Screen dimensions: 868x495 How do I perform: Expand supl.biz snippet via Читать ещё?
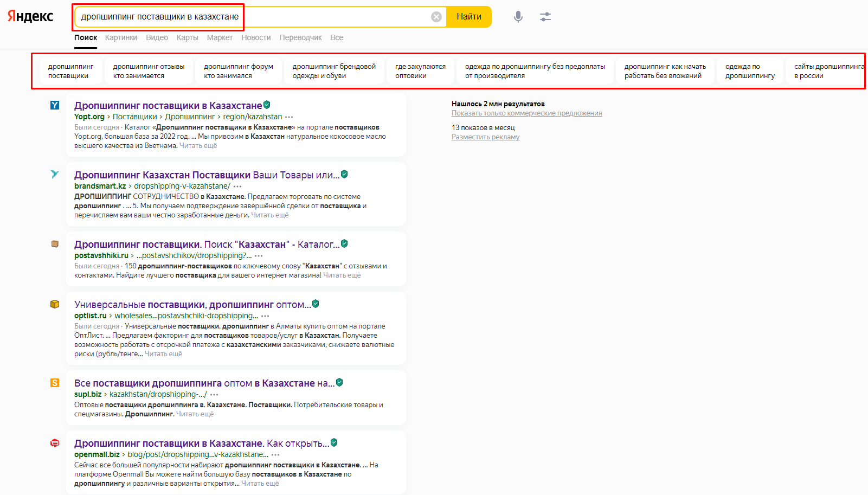195,414
